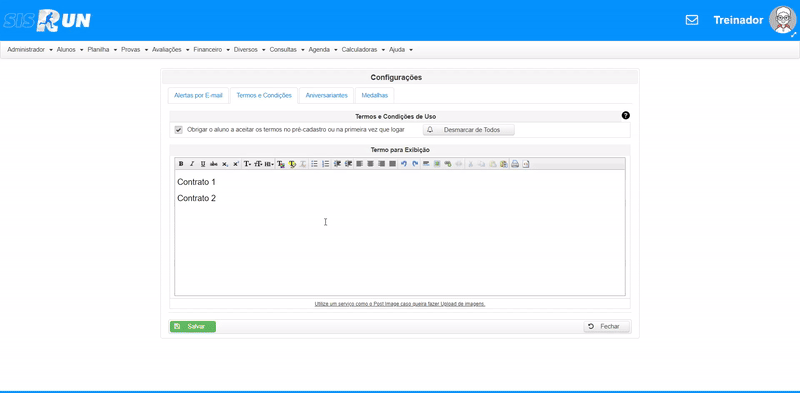Insert a bulleted list
800x393 pixels.
click(314, 164)
